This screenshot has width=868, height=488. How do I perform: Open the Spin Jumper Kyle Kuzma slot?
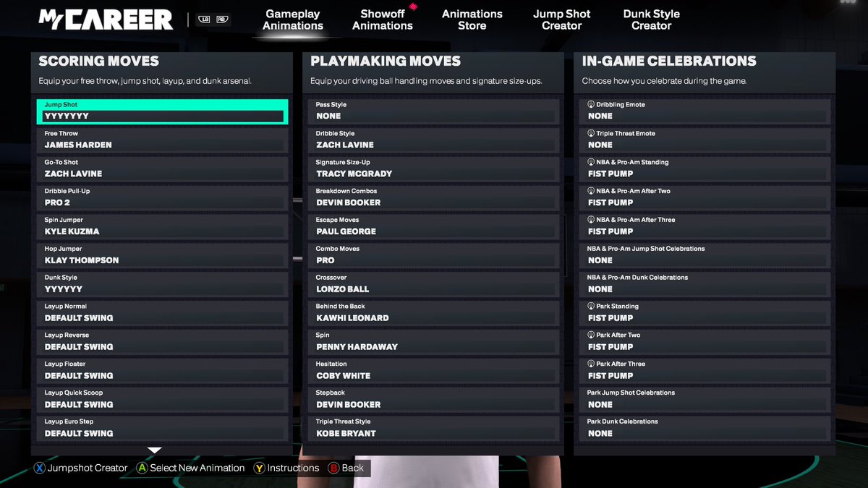(162, 227)
